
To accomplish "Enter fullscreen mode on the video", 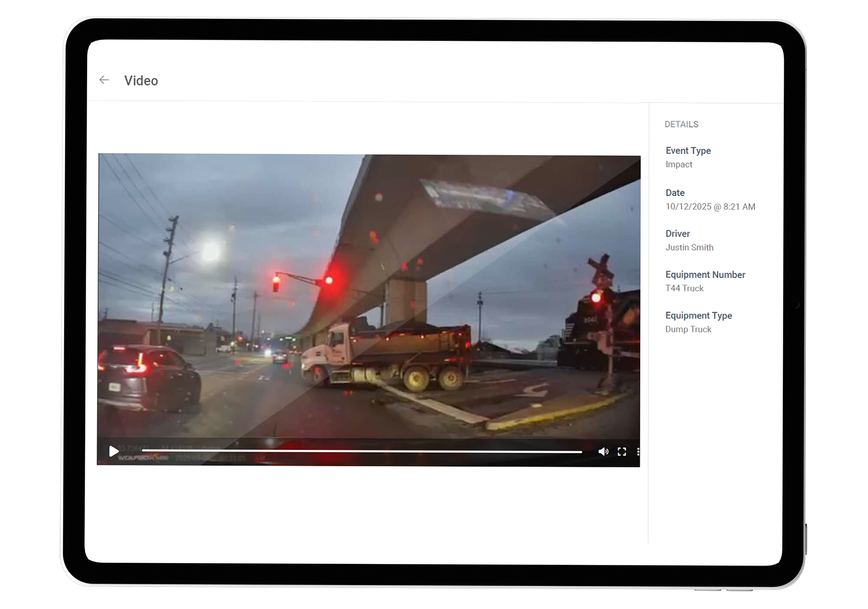I will 622,451.
